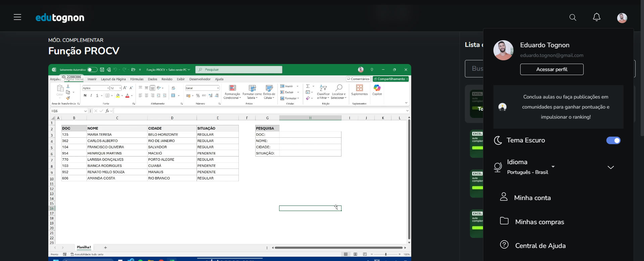Click the SITUAÇÃO column header cell
Screen dimensions: 644x261
[217, 128]
